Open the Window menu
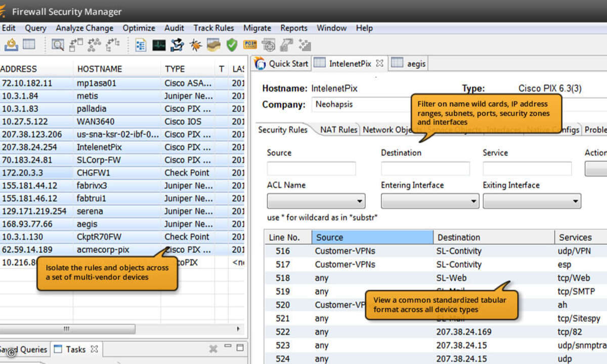 click(332, 28)
